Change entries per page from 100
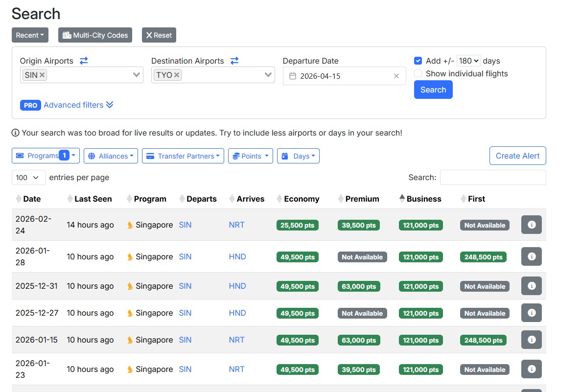 click(x=28, y=177)
